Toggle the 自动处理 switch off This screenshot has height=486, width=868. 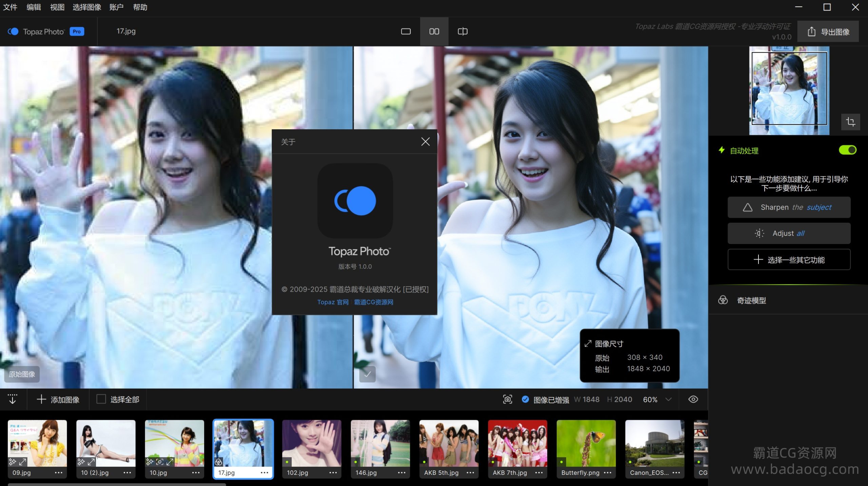tap(847, 150)
